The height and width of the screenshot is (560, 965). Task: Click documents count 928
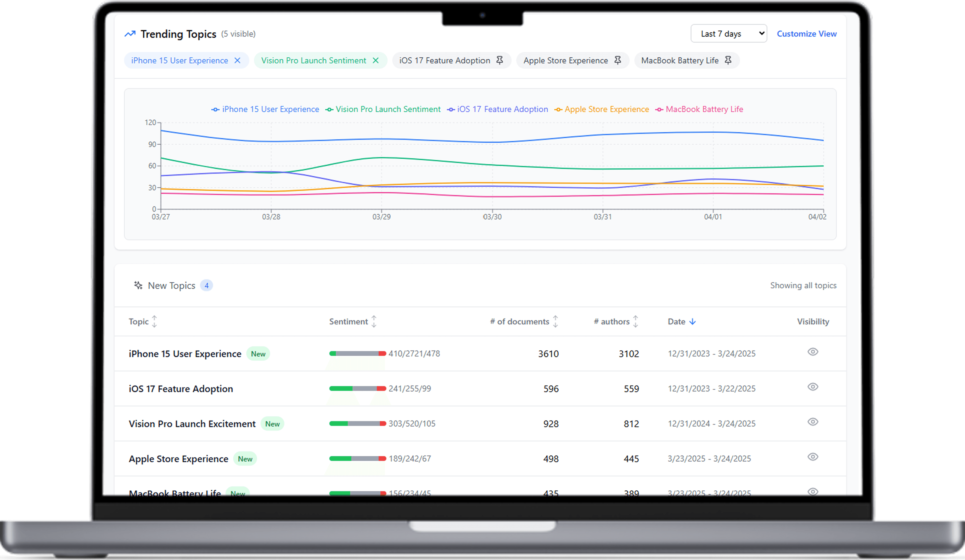pos(551,424)
